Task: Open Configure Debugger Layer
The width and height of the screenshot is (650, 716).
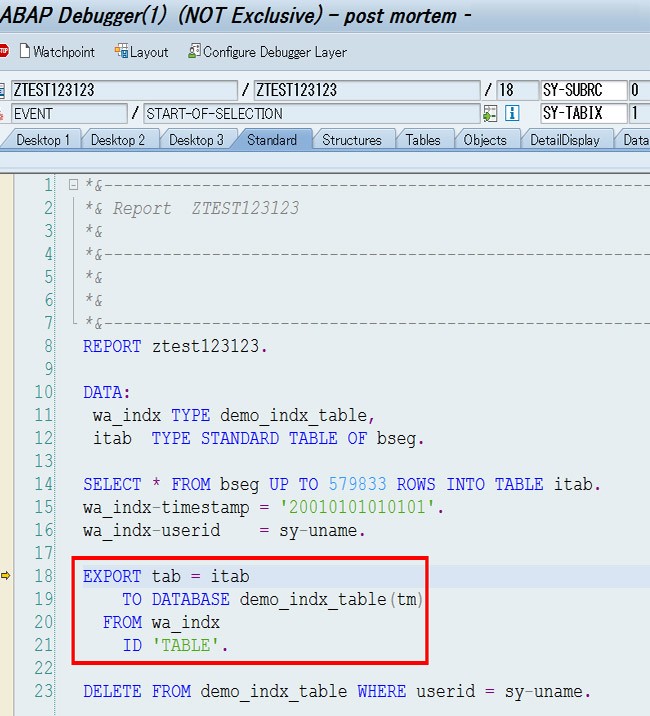Action: coord(267,52)
